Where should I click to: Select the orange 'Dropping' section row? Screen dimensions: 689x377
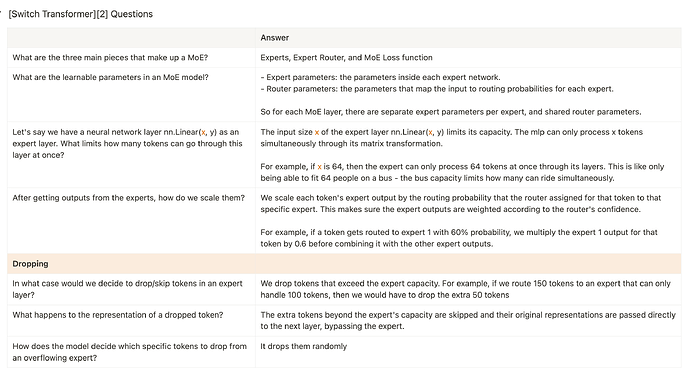click(x=344, y=264)
